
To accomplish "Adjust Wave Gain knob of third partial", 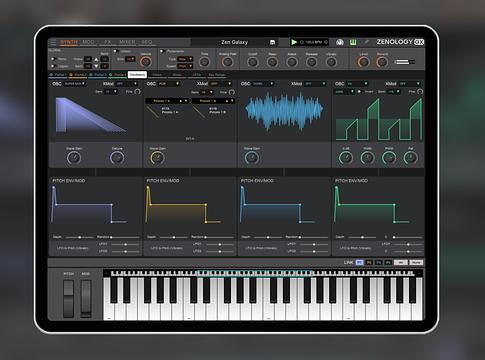I will point(251,158).
